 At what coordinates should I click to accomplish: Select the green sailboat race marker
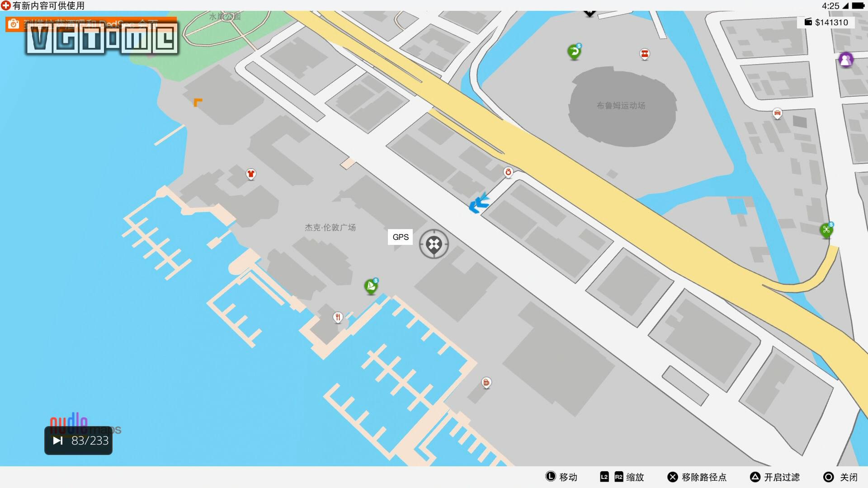[x=371, y=286]
